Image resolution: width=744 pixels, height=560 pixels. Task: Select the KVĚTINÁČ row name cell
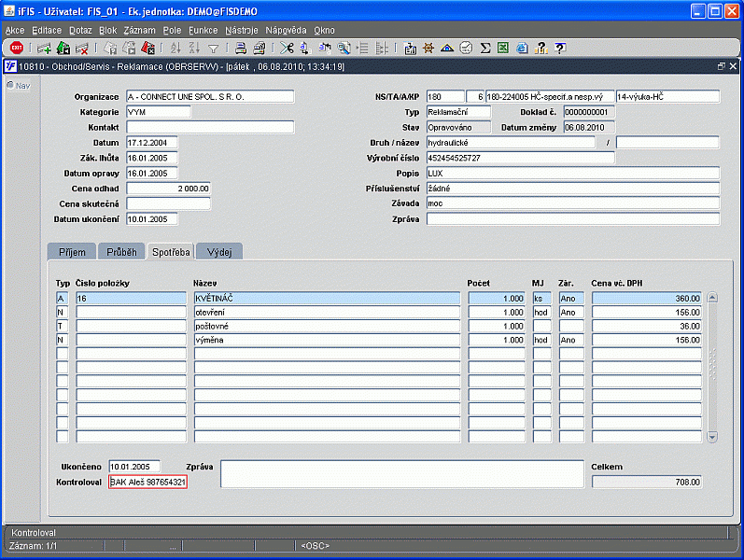pyautogui.click(x=327, y=299)
